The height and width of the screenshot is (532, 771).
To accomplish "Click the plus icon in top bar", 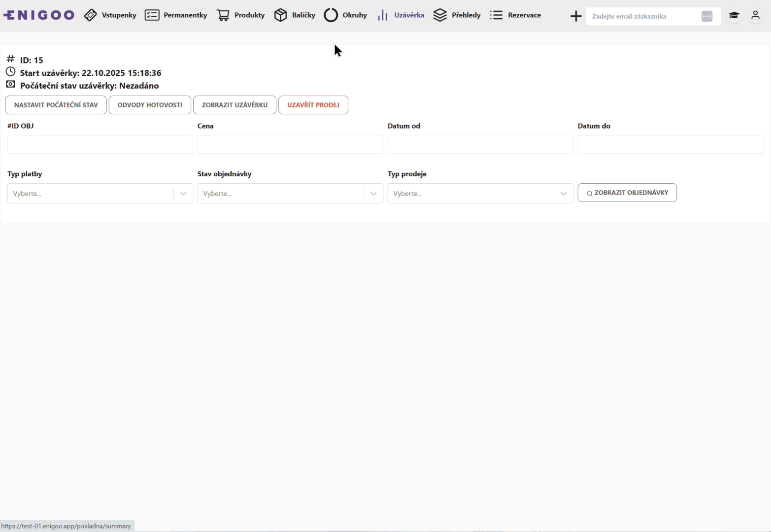I will click(x=575, y=16).
